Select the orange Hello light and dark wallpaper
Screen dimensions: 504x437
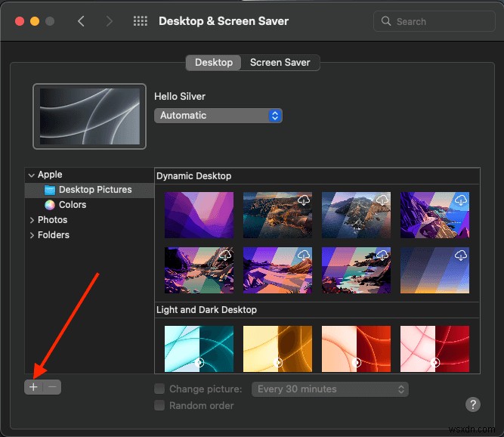point(356,349)
